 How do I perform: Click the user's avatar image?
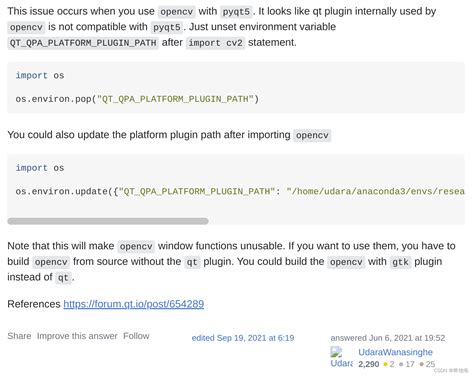point(341,357)
